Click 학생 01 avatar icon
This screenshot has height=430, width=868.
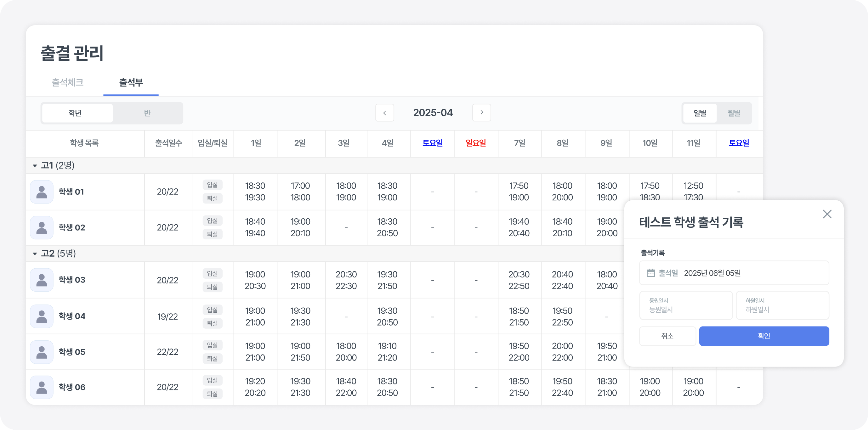click(x=42, y=192)
